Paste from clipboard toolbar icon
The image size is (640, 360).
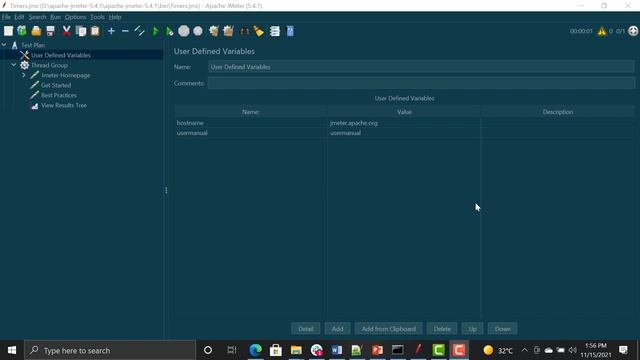(x=95, y=31)
